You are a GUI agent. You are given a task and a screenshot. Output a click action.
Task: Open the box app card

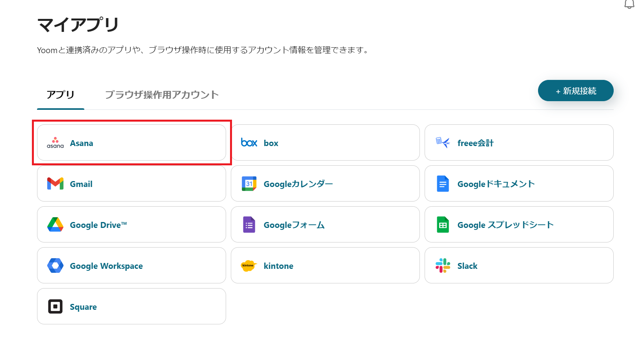325,142
